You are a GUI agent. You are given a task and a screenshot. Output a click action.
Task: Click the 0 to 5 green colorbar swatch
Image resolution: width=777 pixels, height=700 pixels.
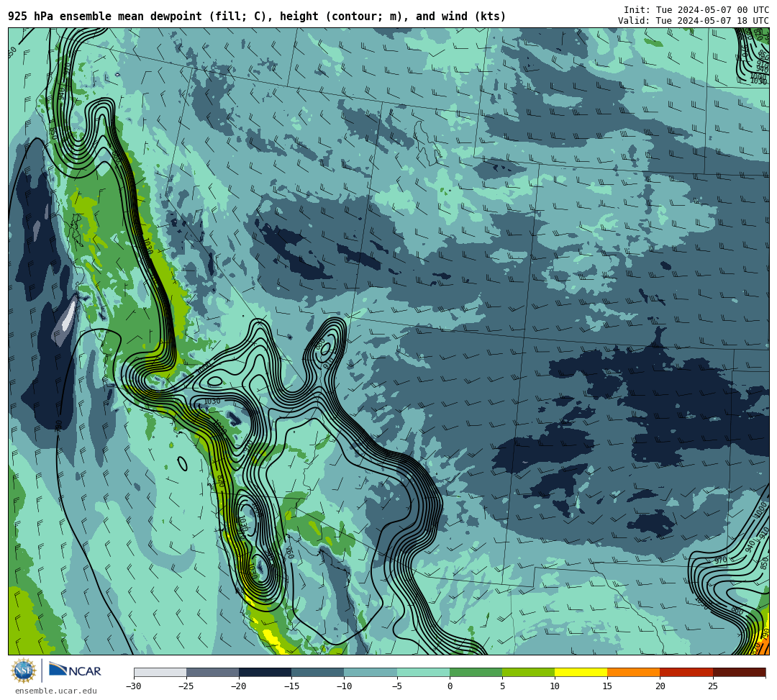coord(476,672)
